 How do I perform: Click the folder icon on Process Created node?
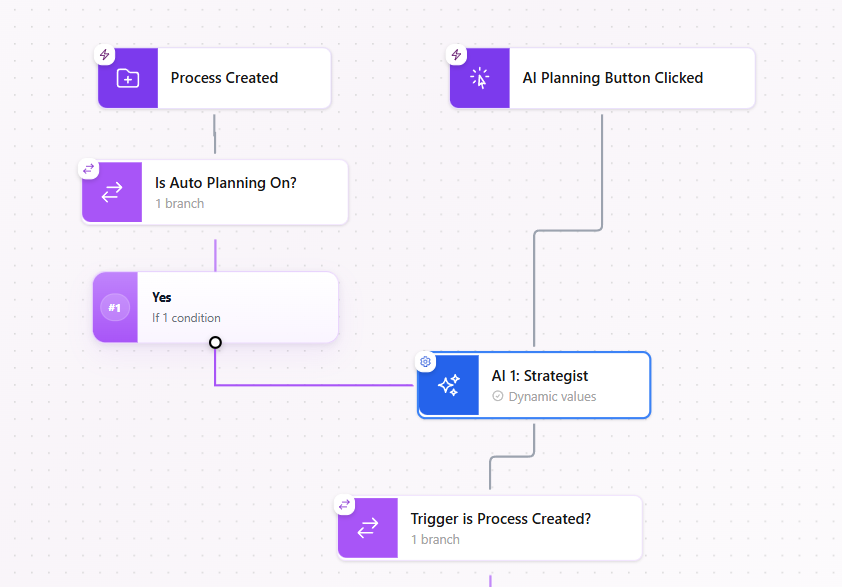[x=128, y=77]
